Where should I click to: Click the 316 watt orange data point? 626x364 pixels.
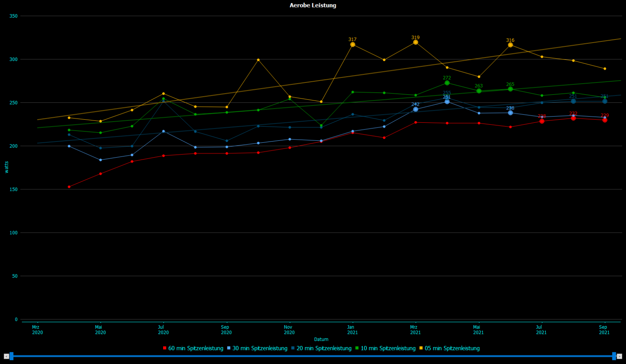coord(510,45)
